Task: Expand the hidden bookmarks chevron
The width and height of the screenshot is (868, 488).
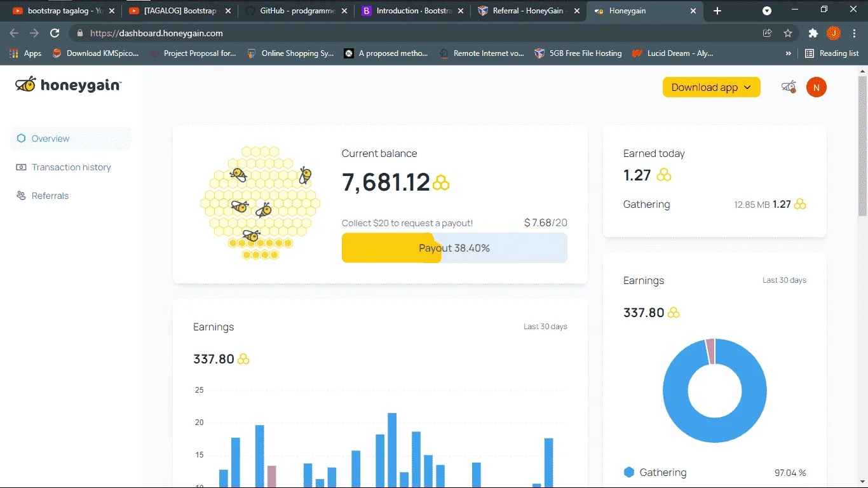Action: point(789,53)
